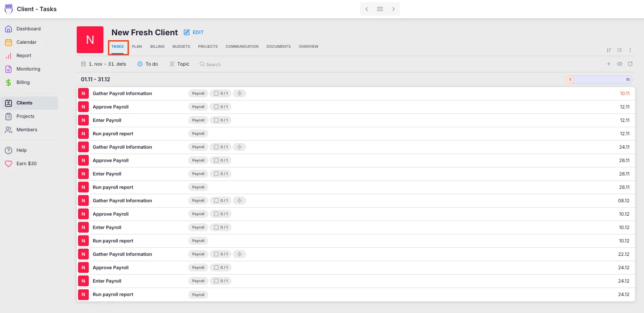Open the Topic filter dropdown
Image resolution: width=644 pixels, height=313 pixels.
click(x=179, y=64)
